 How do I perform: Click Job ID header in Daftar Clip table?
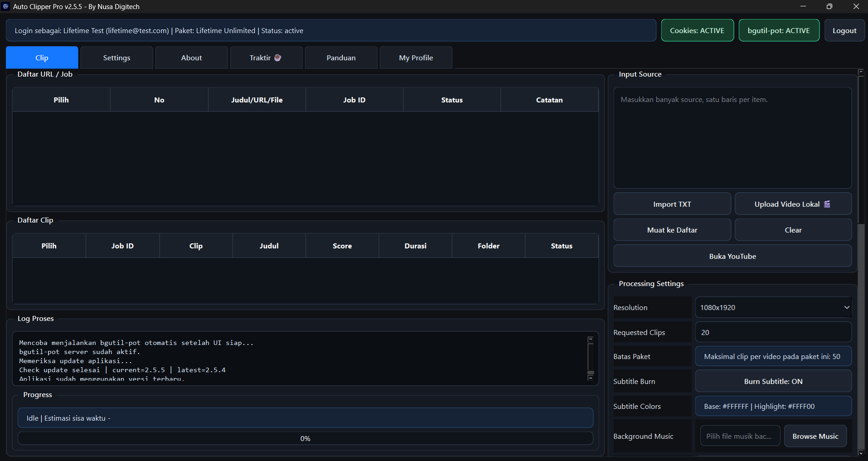(x=122, y=246)
